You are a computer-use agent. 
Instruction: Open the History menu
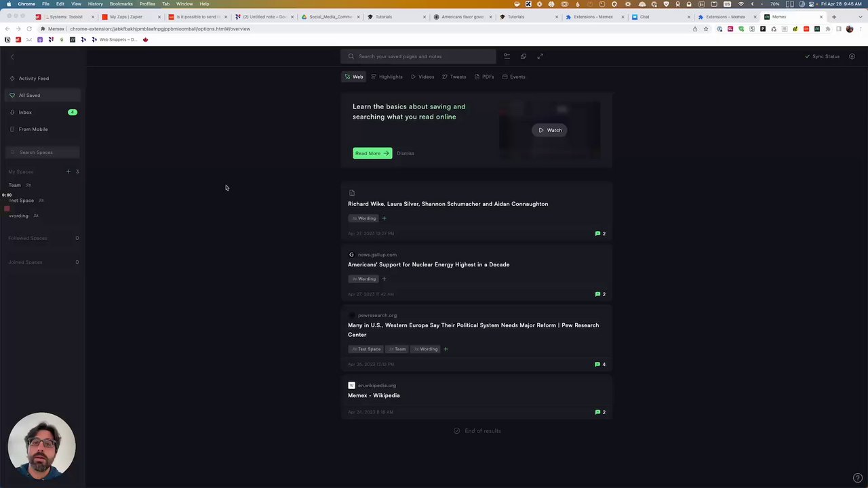(x=96, y=4)
